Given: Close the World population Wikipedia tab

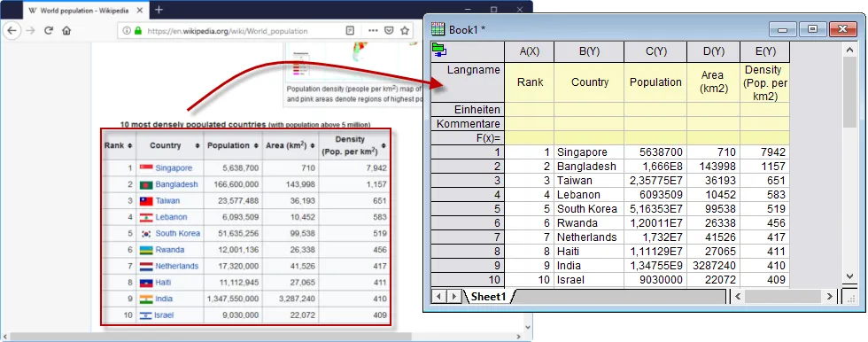Looking at the screenshot, I should [x=139, y=10].
